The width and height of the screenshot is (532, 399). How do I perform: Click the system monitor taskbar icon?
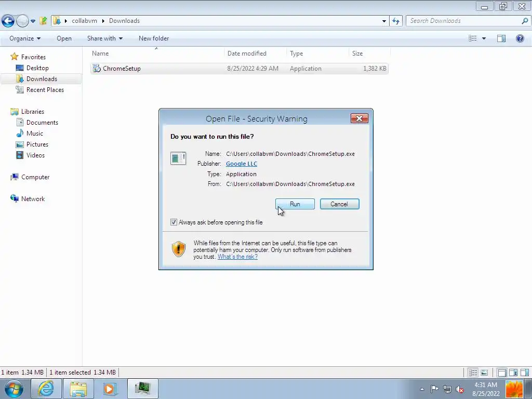pos(143,389)
